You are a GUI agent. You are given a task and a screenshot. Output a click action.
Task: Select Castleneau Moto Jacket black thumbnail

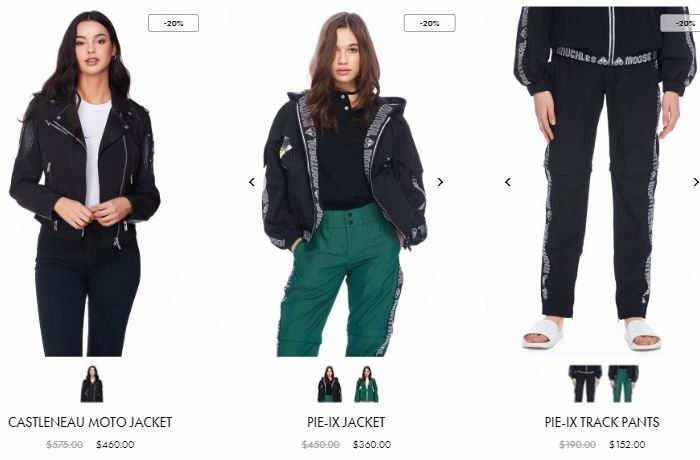click(x=92, y=384)
